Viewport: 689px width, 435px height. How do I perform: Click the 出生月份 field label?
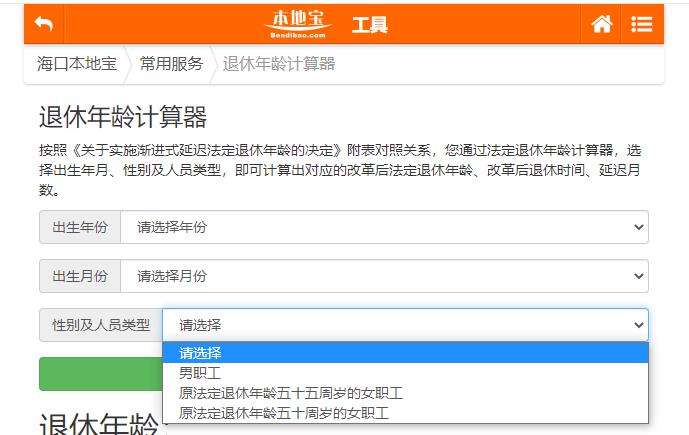80,276
